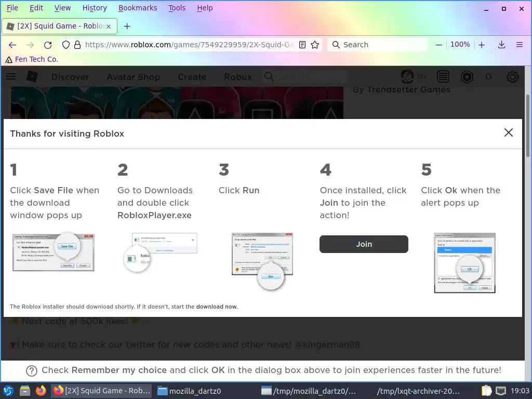Click the Ok alert step thumbnail
The image size is (532, 399).
[464, 262]
